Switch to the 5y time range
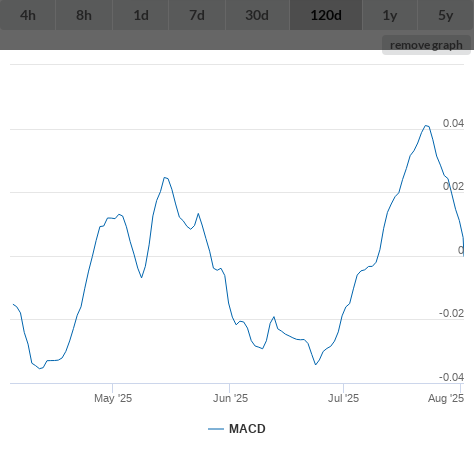This screenshot has height=455, width=474. (x=446, y=15)
